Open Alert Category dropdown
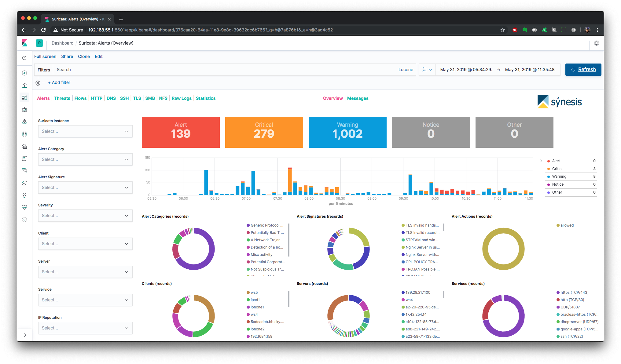Viewport: 621px width, 364px height. (85, 159)
